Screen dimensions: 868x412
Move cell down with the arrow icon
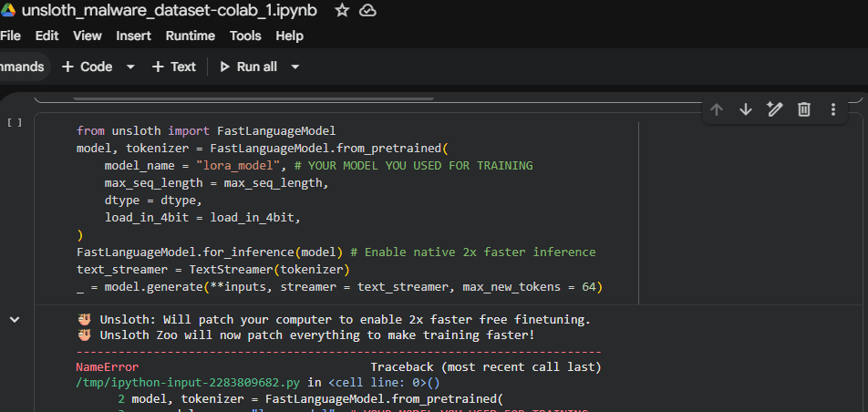[x=746, y=109]
